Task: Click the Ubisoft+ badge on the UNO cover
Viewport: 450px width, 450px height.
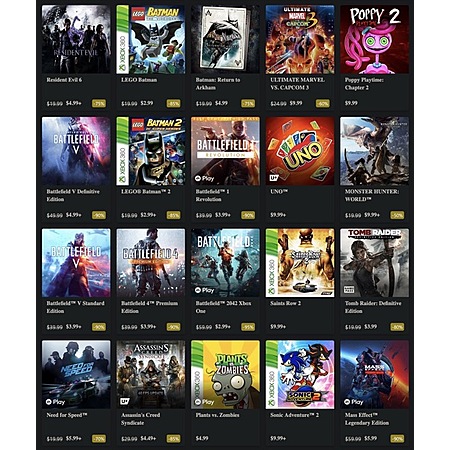Action: point(274,178)
